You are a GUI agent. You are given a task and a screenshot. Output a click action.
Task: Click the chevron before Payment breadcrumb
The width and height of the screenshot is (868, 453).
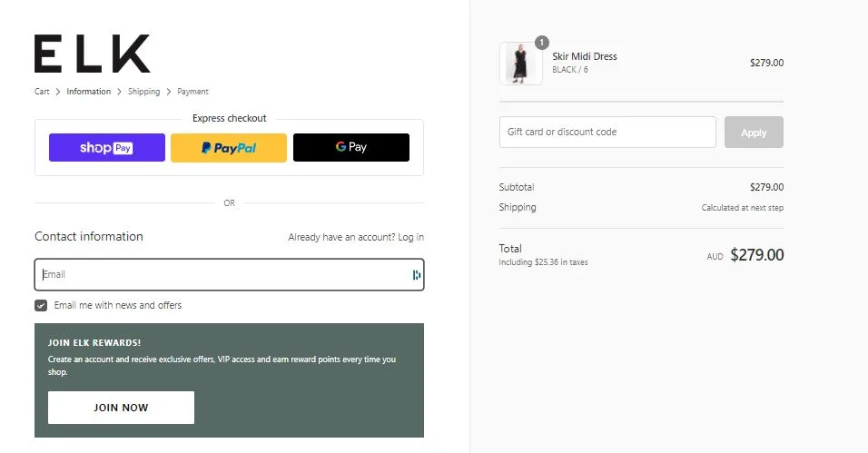[x=169, y=92]
